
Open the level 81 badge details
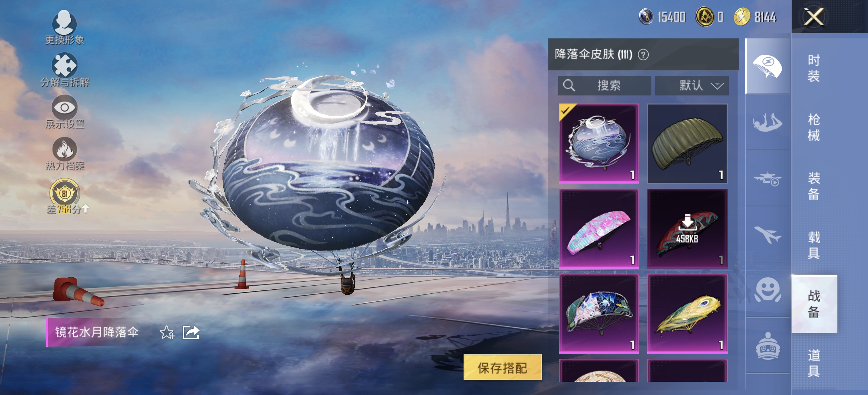[65, 193]
